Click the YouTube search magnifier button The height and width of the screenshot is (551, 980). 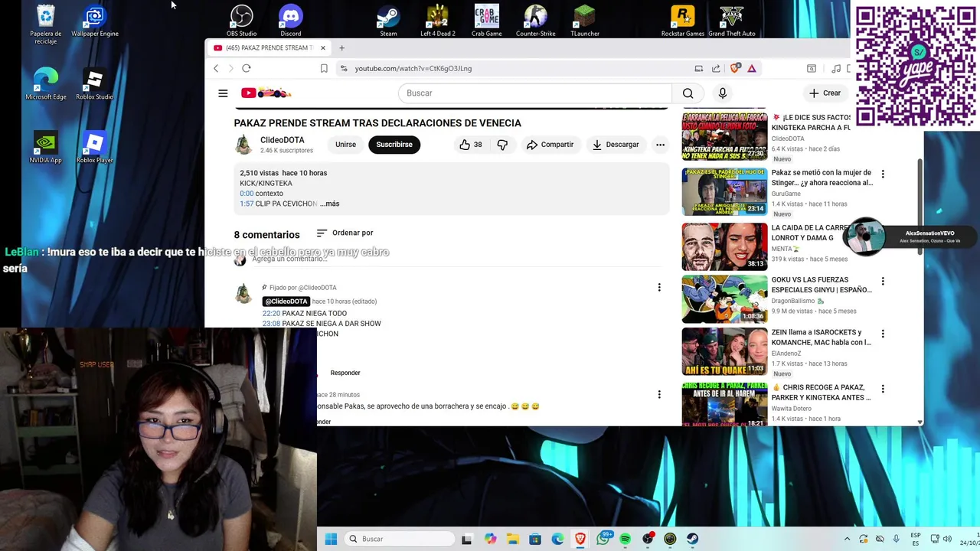click(688, 93)
